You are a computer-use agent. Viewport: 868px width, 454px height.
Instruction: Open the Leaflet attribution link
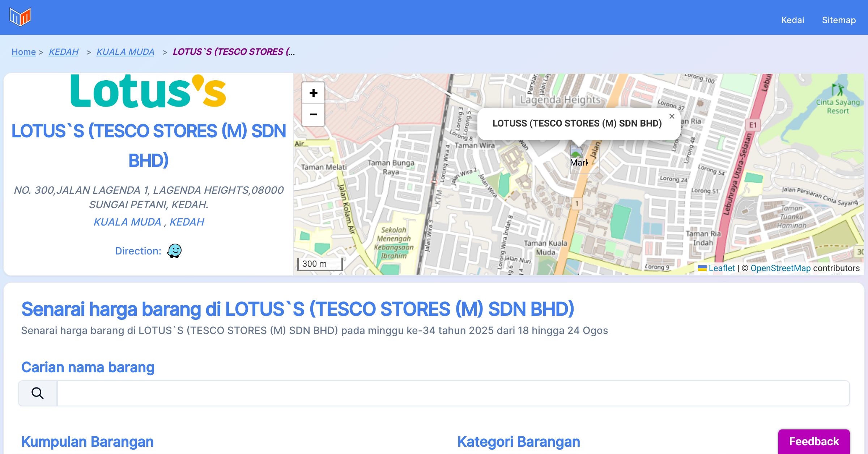[x=722, y=268]
